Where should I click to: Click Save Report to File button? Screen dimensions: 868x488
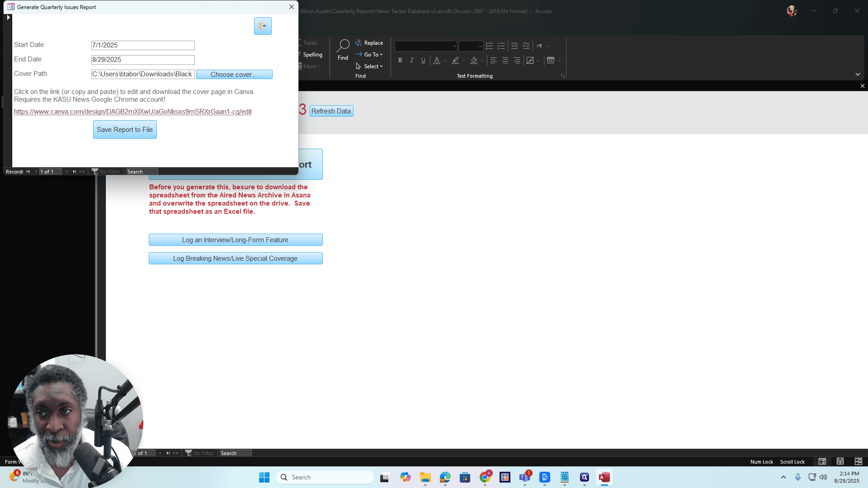(125, 130)
